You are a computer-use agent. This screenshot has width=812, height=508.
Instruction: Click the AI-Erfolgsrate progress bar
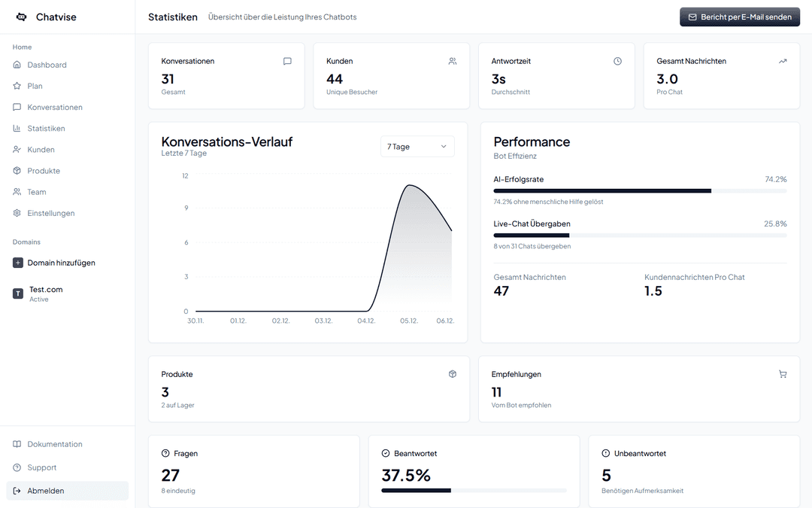click(x=640, y=191)
